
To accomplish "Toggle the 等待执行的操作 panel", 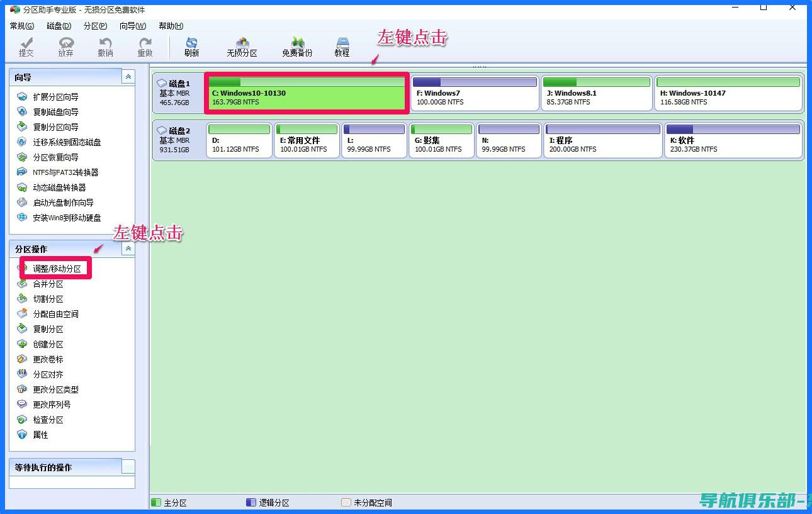I will (128, 467).
